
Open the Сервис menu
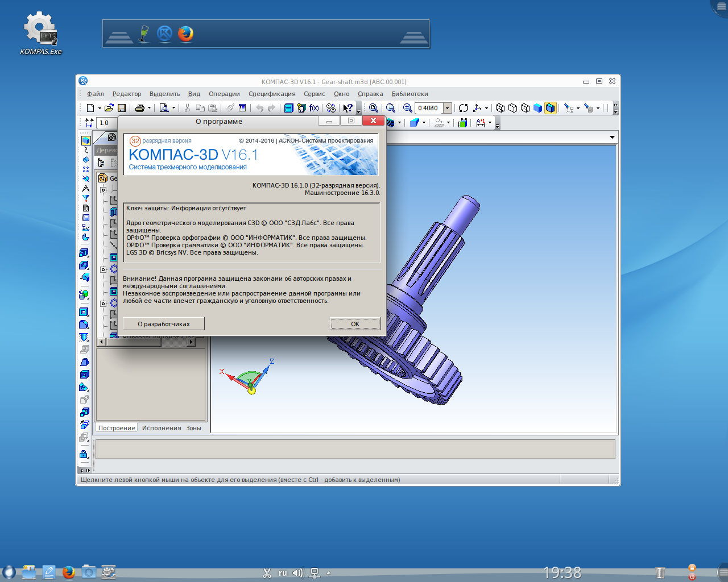pos(315,94)
